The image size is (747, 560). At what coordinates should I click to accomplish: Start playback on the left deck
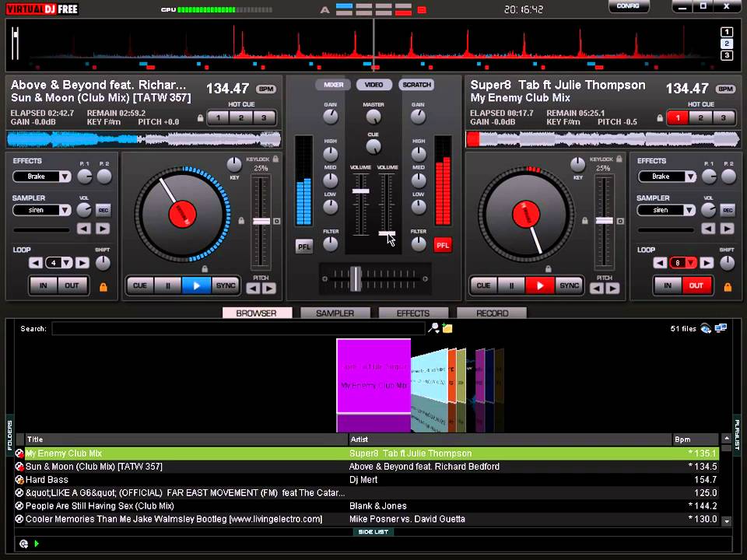[196, 285]
